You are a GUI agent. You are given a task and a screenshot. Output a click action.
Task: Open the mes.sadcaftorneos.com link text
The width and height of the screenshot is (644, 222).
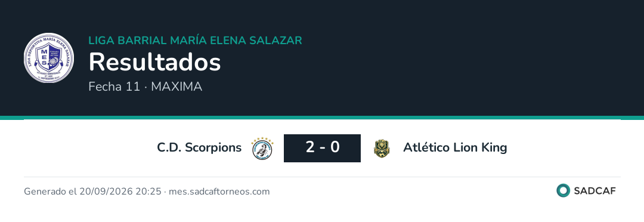click(219, 192)
